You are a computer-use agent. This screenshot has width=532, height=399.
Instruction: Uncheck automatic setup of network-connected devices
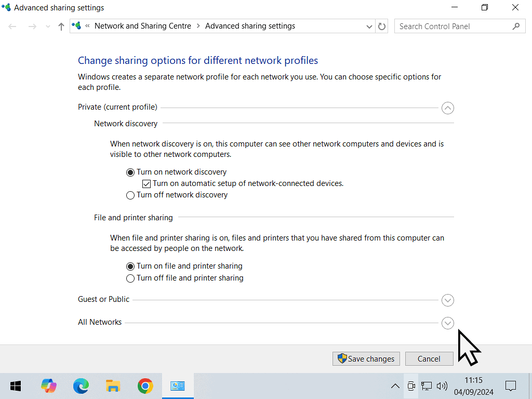pos(147,184)
